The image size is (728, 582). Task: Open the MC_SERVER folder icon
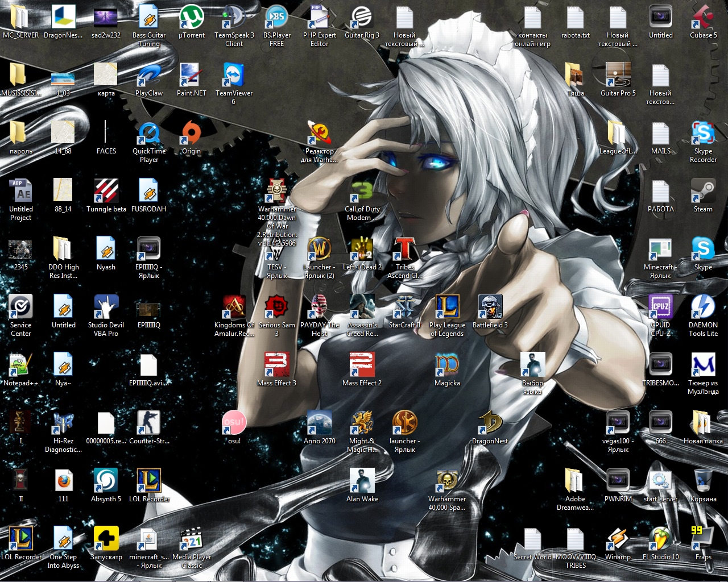pos(21,17)
